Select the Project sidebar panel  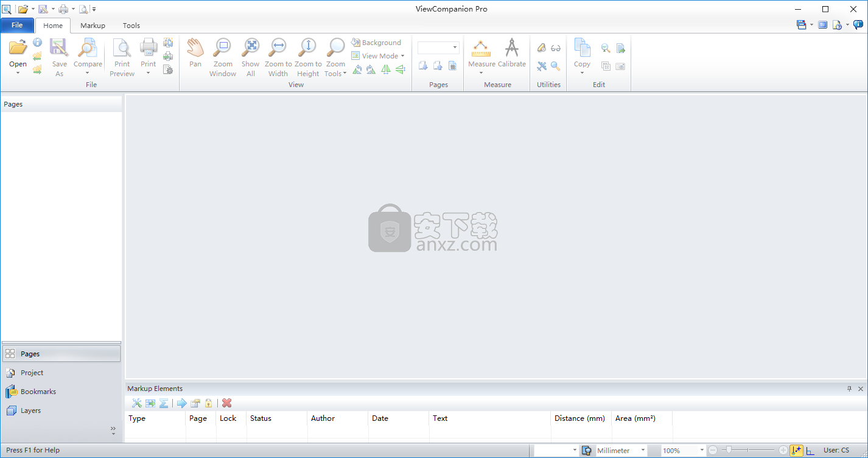[x=61, y=373]
